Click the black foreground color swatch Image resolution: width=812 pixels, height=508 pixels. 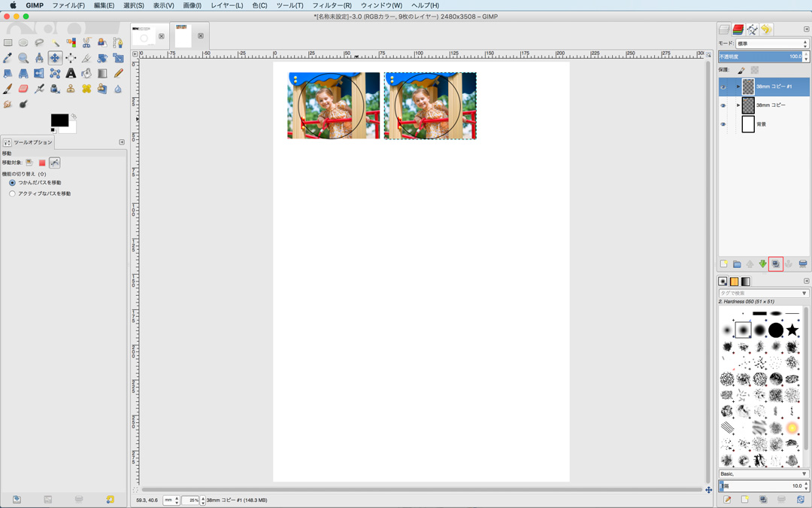pos(59,120)
